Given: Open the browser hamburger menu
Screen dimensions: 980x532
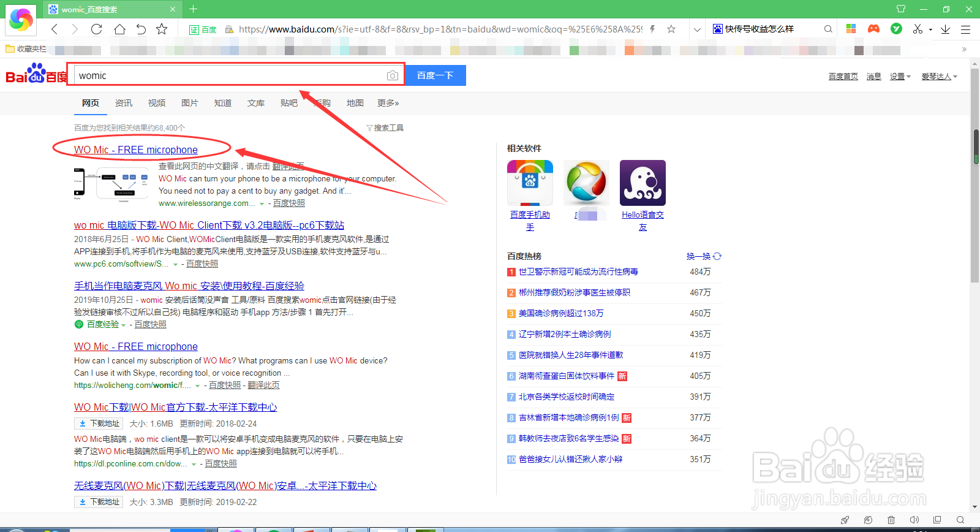Looking at the screenshot, I should coord(966,29).
